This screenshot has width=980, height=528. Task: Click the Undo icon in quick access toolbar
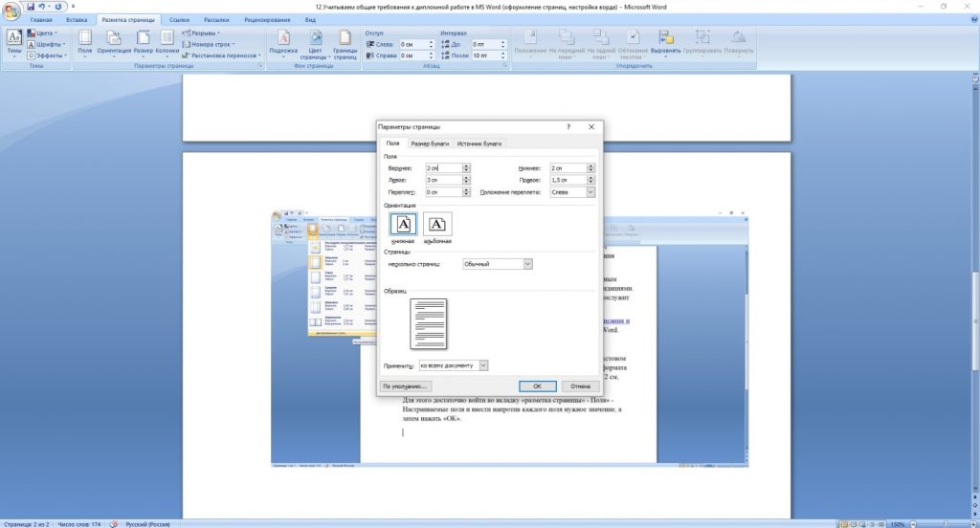42,7
